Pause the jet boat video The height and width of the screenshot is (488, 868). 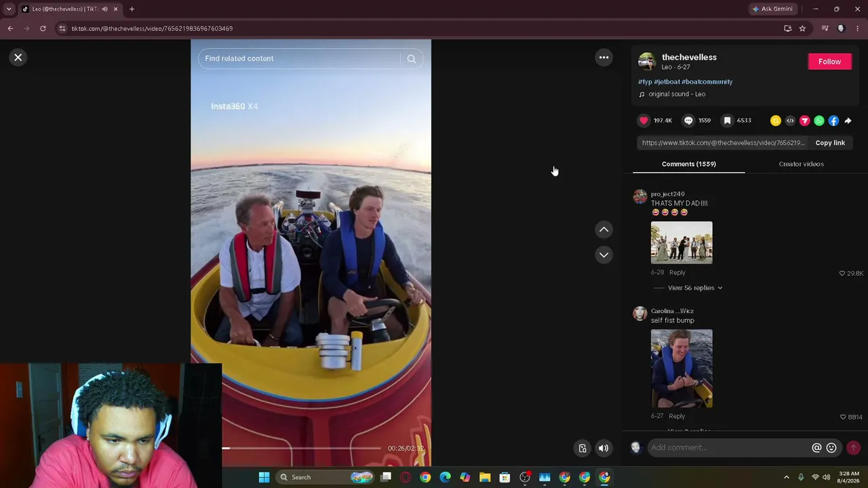[311, 251]
